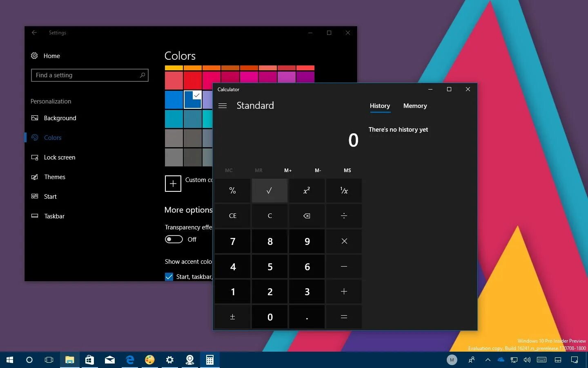This screenshot has width=588, height=368.
Task: Toggle the Transparency effects switch
Action: pyautogui.click(x=174, y=239)
